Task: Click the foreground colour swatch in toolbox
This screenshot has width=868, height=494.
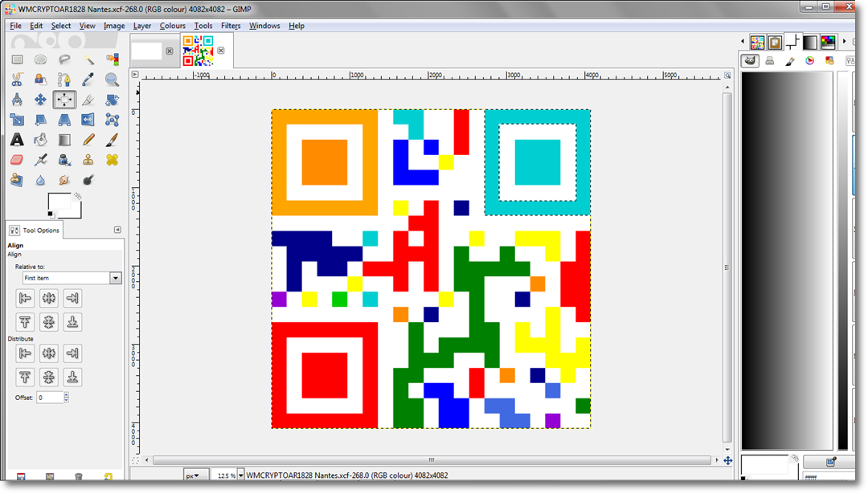Action: click(59, 202)
